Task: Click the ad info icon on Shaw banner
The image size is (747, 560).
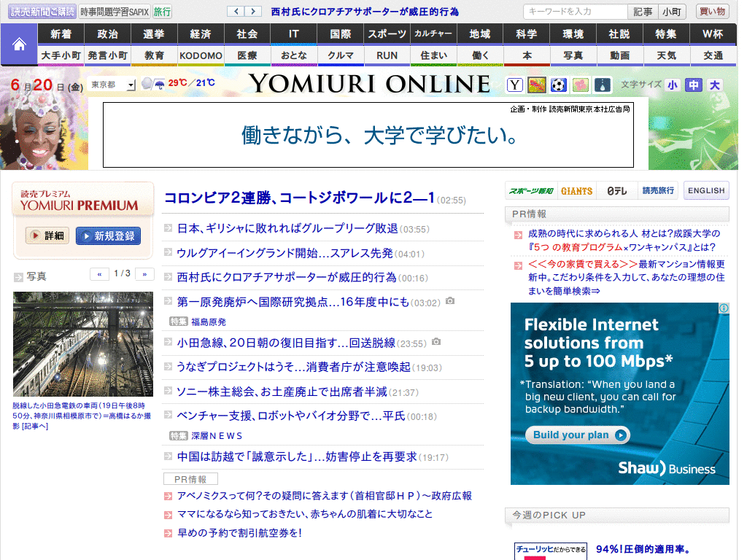Action: tap(724, 308)
